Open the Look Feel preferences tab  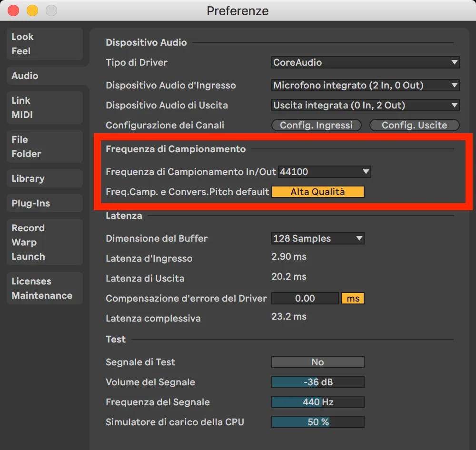45,44
